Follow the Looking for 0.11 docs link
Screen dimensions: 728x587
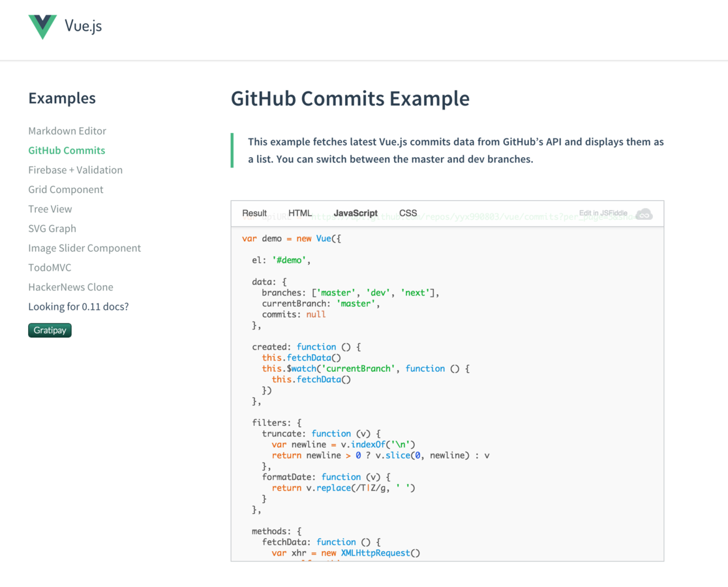[78, 307]
